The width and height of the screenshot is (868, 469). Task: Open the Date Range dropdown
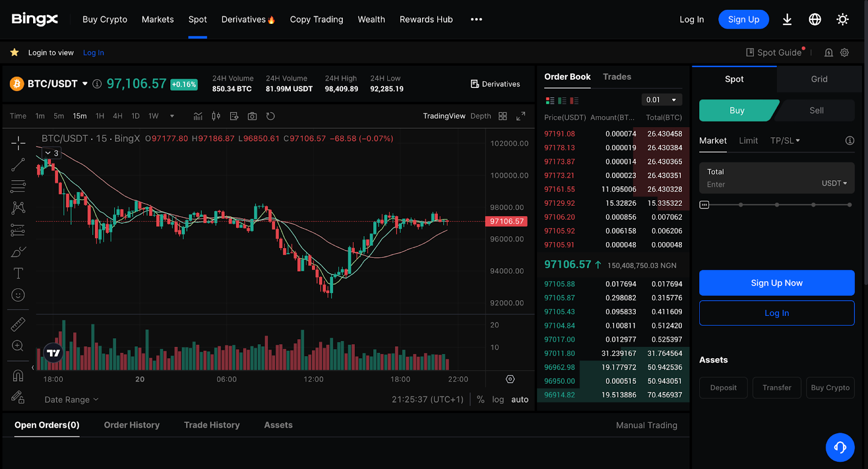click(x=71, y=400)
